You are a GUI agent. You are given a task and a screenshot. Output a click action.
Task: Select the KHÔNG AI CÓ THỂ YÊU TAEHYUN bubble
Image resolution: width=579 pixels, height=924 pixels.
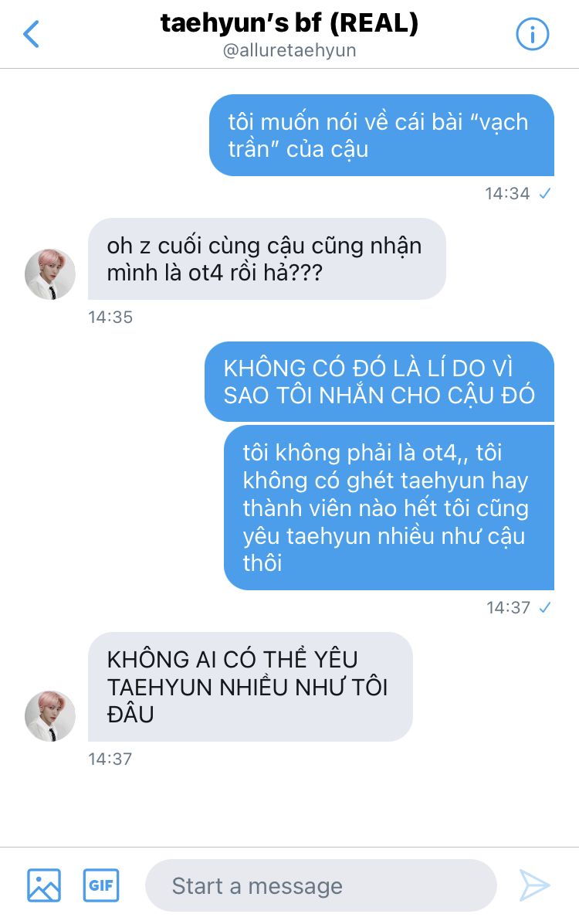coord(250,687)
